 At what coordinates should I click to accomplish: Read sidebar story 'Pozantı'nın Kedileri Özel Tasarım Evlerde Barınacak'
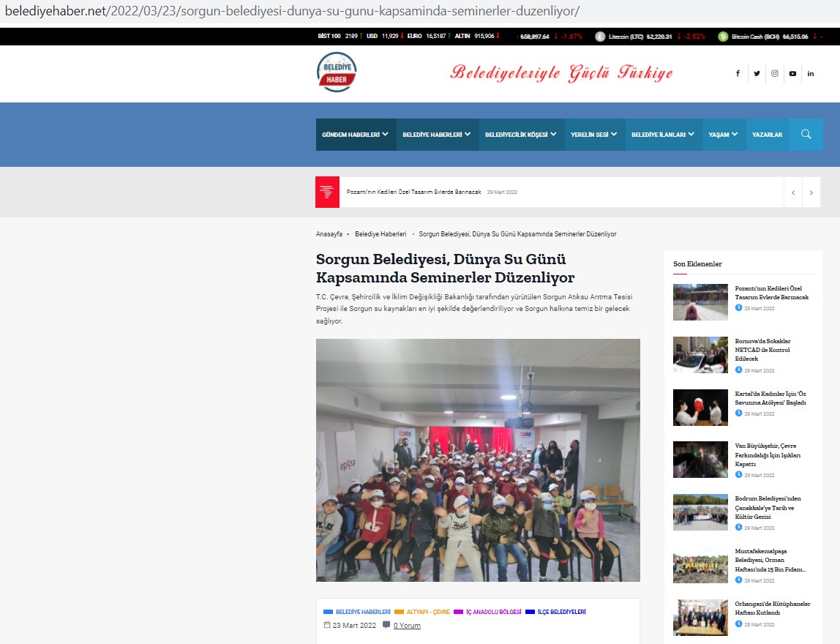(x=771, y=293)
